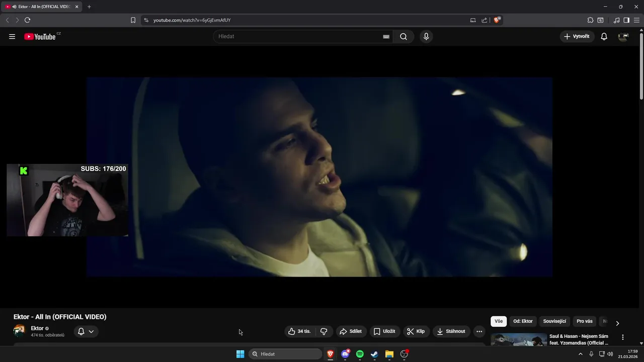Open the Brave main menu
The image size is (644, 362).
637,20
